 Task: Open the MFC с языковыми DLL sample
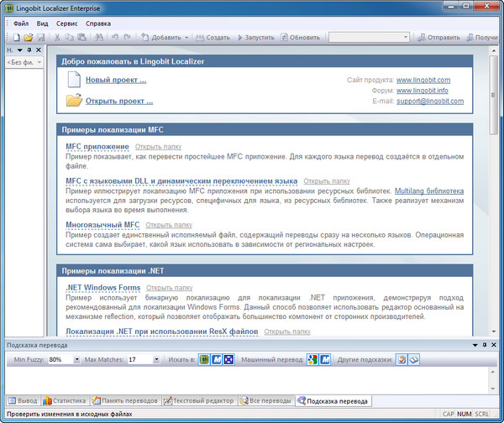(x=181, y=181)
